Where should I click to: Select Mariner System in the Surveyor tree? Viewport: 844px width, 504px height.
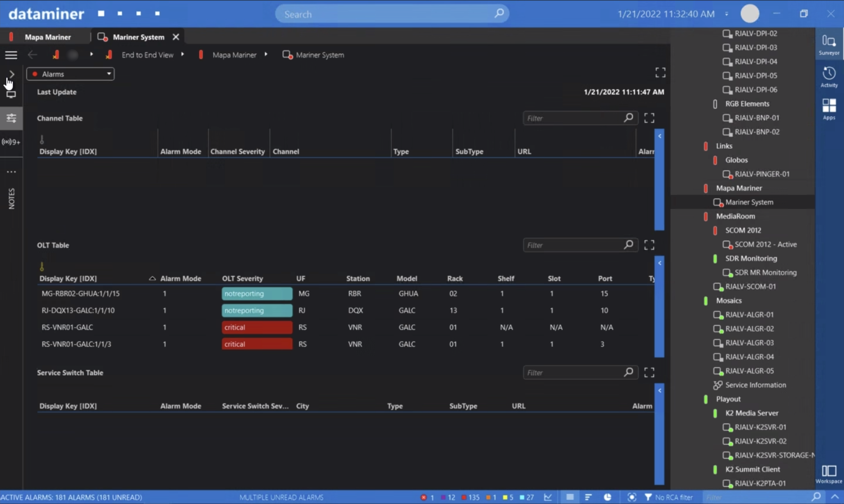coord(749,202)
